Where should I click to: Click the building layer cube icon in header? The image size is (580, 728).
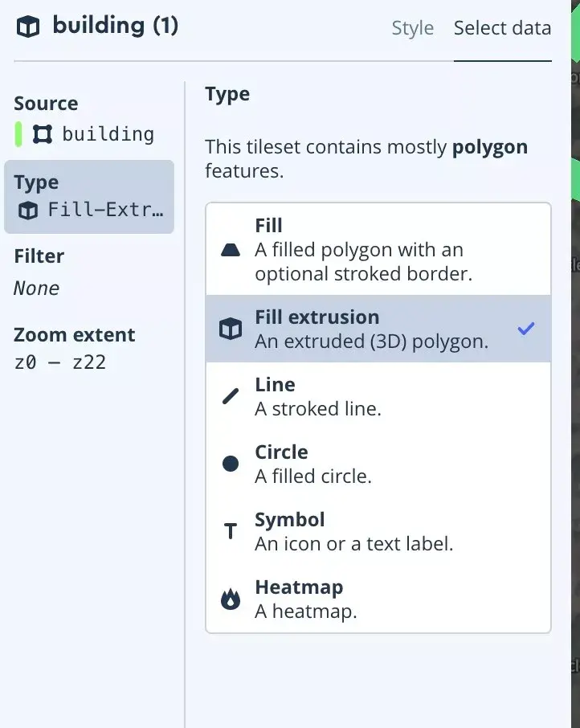28,27
